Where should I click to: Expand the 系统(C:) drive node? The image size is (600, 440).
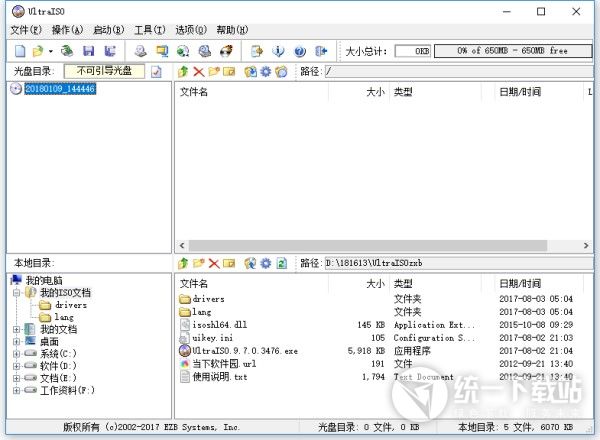(16, 354)
